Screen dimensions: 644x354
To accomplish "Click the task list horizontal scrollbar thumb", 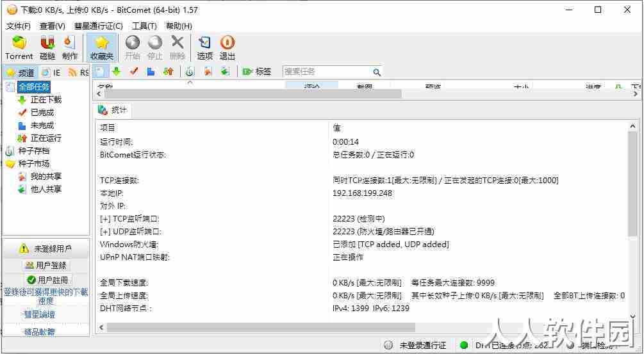I will (x=252, y=94).
